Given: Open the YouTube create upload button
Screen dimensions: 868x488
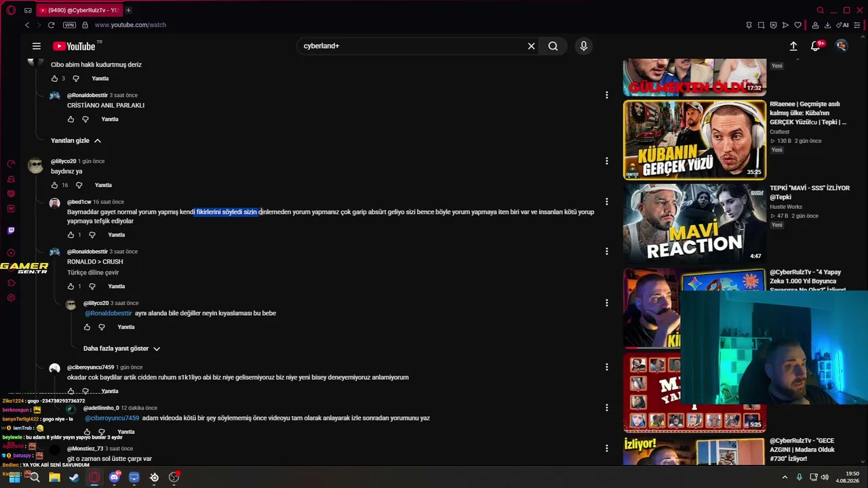Looking at the screenshot, I should coord(793,46).
